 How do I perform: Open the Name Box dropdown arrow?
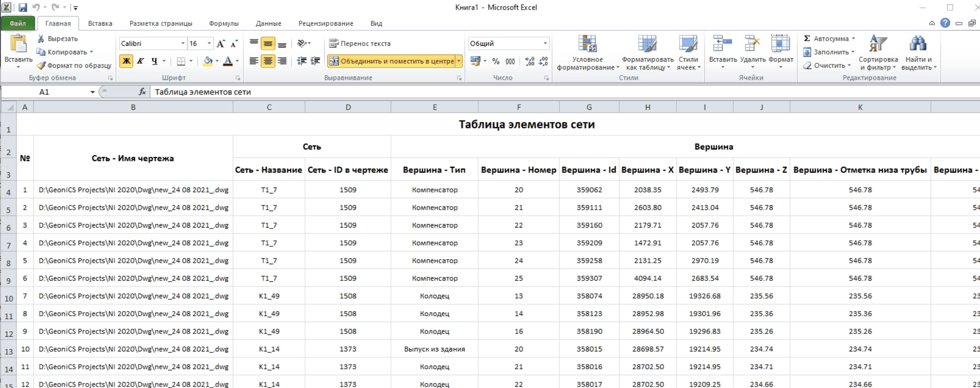(92, 92)
